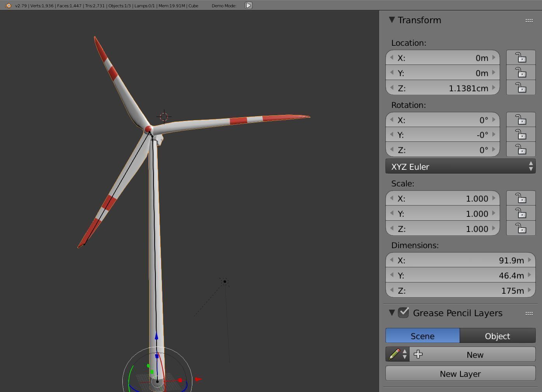Viewport: 542px width, 392px height.
Task: Start Demo Mode with the play button
Action: click(249, 5)
